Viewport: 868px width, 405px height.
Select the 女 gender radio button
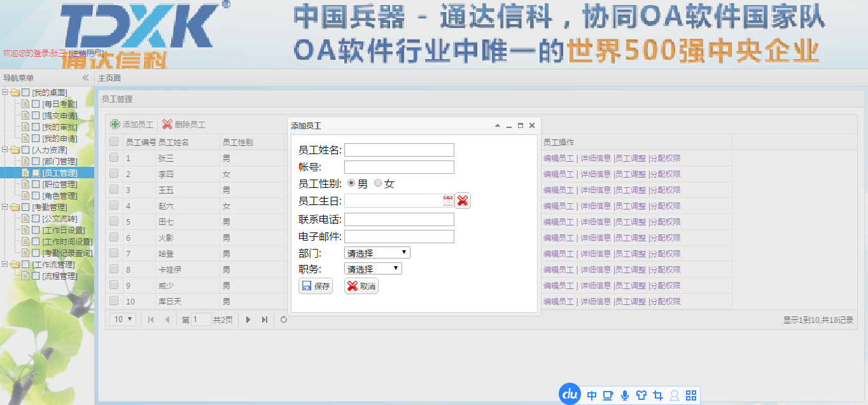pos(378,183)
